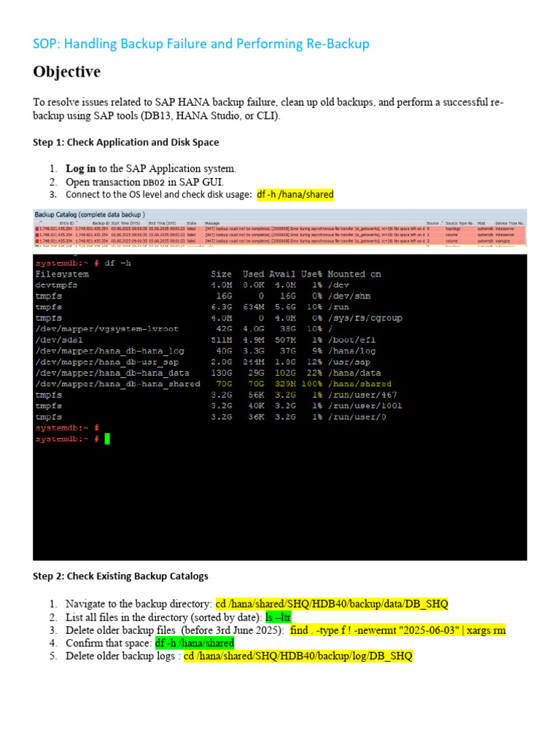
Task: Click the /hana/data mount point in the terminal
Action: coord(354,373)
